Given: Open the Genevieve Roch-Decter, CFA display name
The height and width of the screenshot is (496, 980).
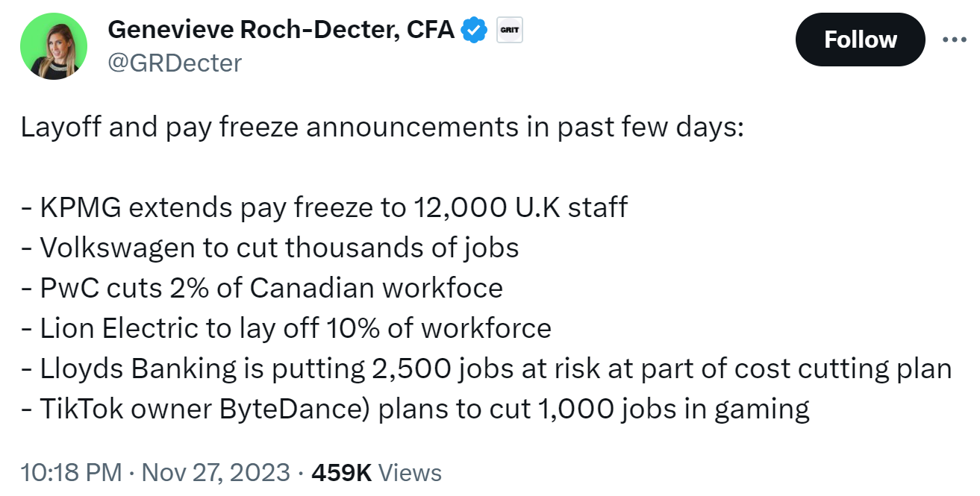Looking at the screenshot, I should pos(281,30).
